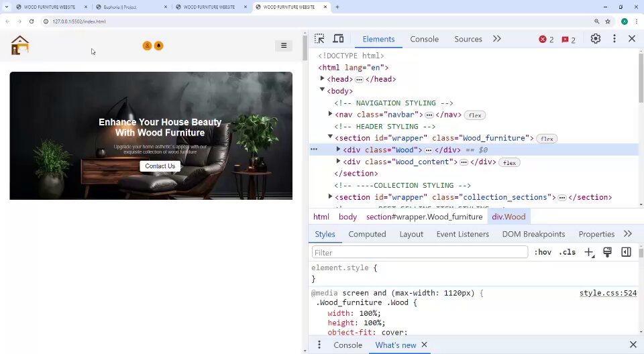Reload the page with the refresh icon
The height and width of the screenshot is (354, 644).
[x=32, y=21]
